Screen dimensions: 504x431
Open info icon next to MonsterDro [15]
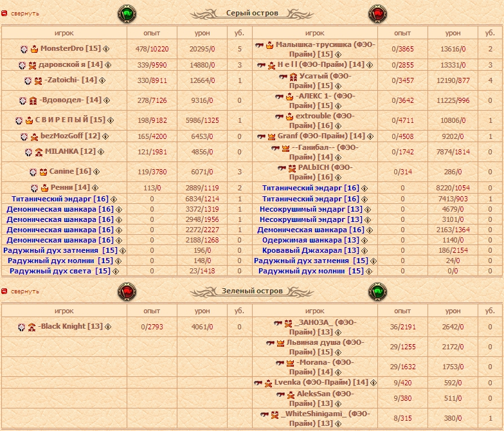click(x=106, y=49)
